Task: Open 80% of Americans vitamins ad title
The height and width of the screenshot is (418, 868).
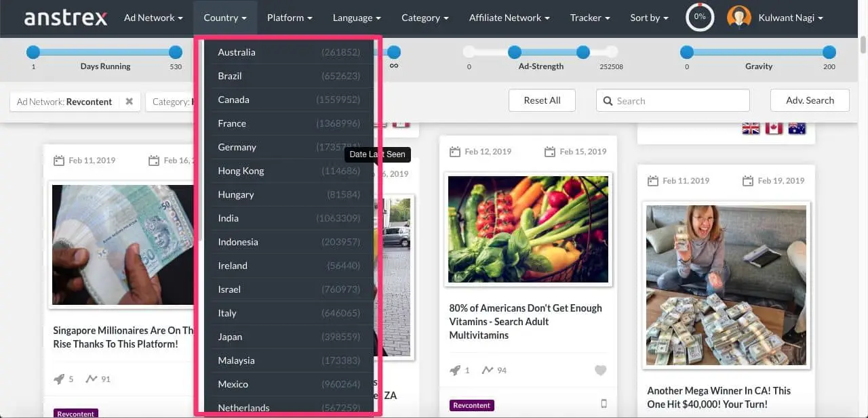Action: click(x=526, y=322)
